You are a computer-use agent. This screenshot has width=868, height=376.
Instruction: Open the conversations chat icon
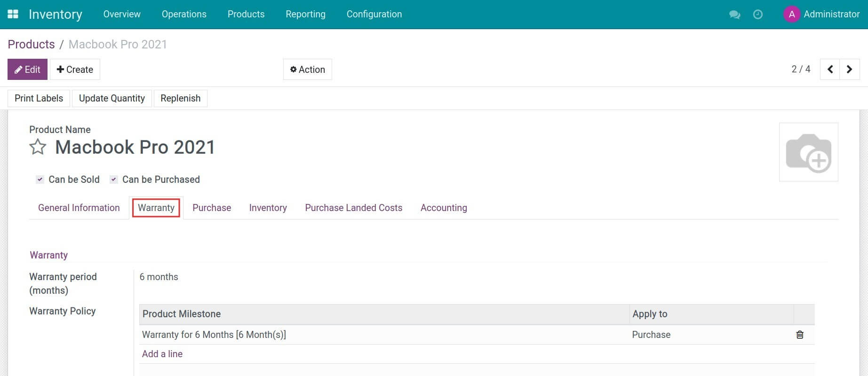734,15
